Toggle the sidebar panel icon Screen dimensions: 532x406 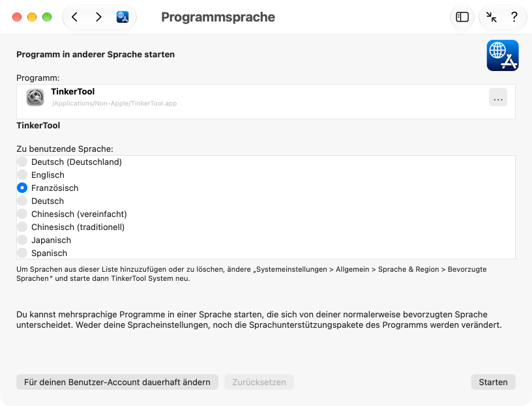[462, 17]
